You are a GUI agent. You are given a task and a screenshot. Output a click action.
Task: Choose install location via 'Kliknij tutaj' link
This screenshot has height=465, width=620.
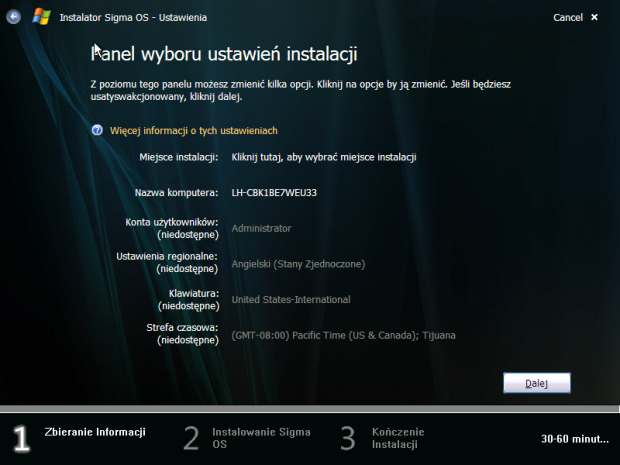pos(324,157)
